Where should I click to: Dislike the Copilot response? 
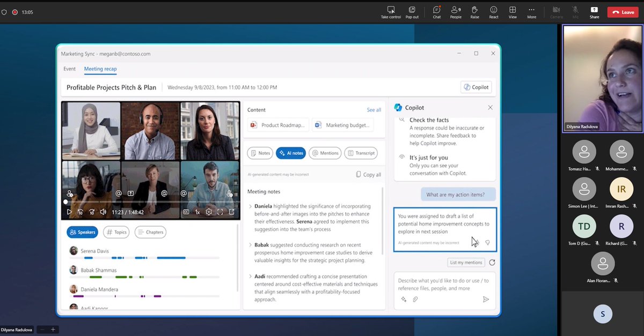(x=488, y=243)
